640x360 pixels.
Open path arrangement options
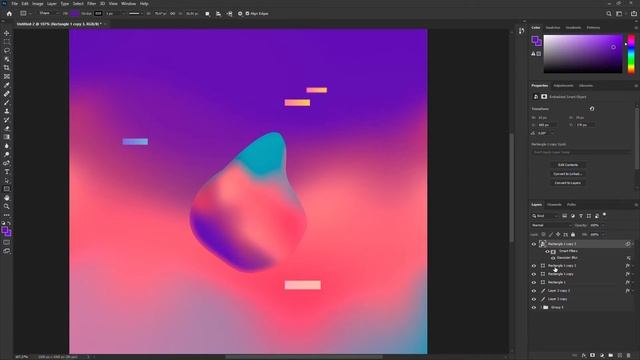[229, 13]
